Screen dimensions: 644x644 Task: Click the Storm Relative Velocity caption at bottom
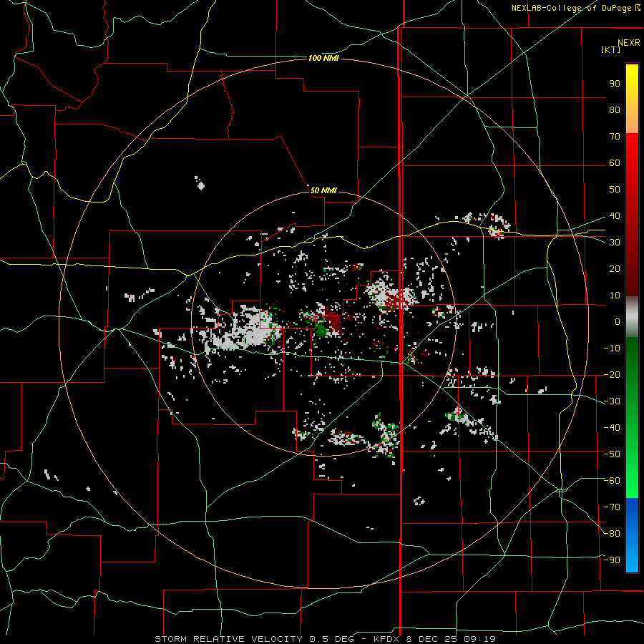tap(326, 639)
